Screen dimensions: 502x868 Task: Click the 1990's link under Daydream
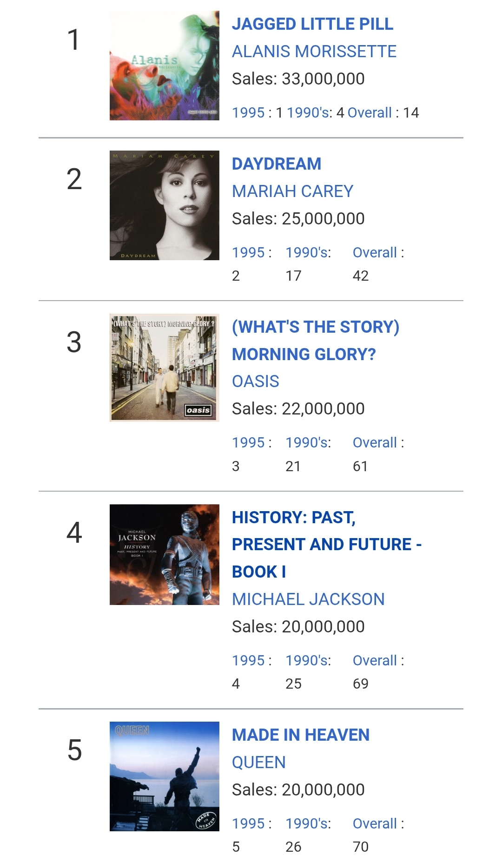pyautogui.click(x=308, y=253)
